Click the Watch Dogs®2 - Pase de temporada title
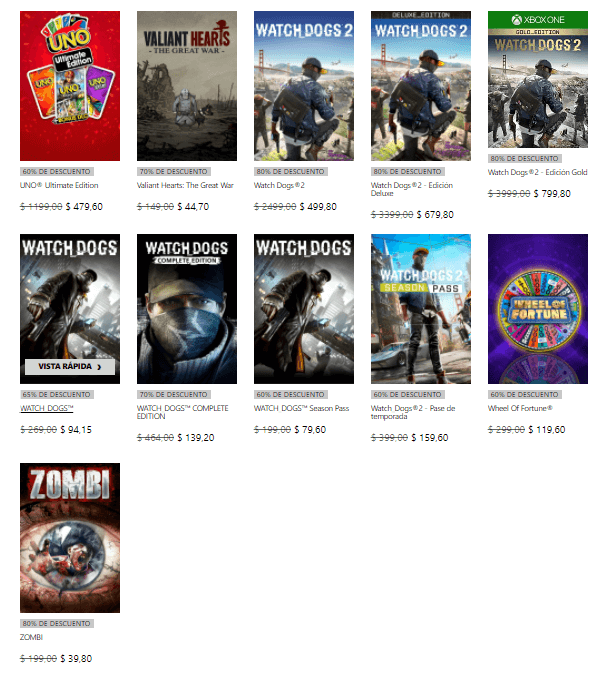616x686 pixels. tap(413, 412)
